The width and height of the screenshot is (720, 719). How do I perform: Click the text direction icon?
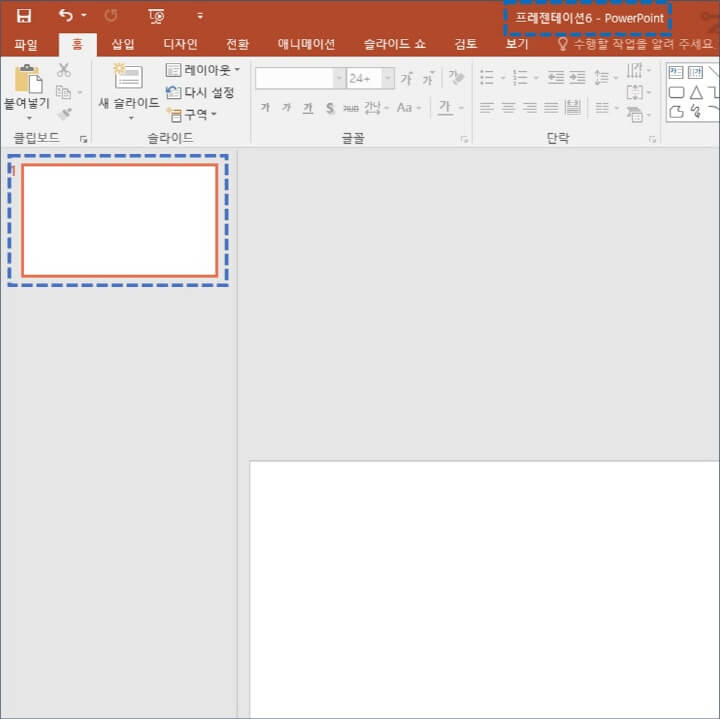click(635, 70)
